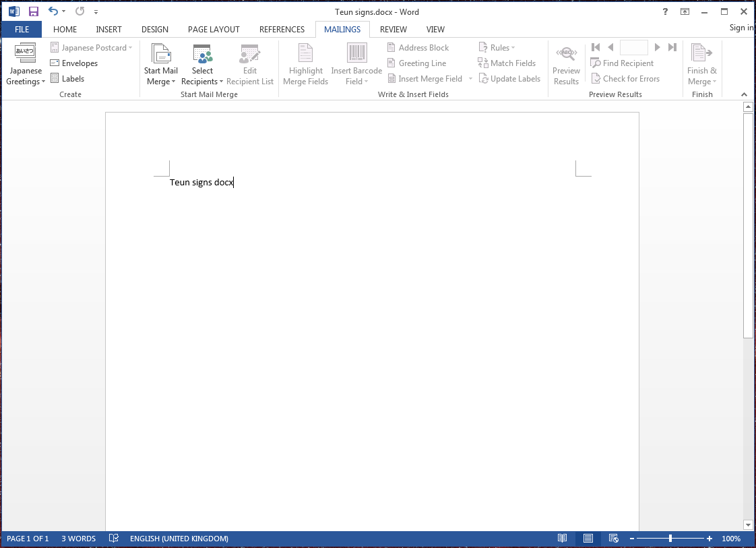Image resolution: width=756 pixels, height=548 pixels.
Task: Switch to Print Layout view
Action: (x=588, y=539)
